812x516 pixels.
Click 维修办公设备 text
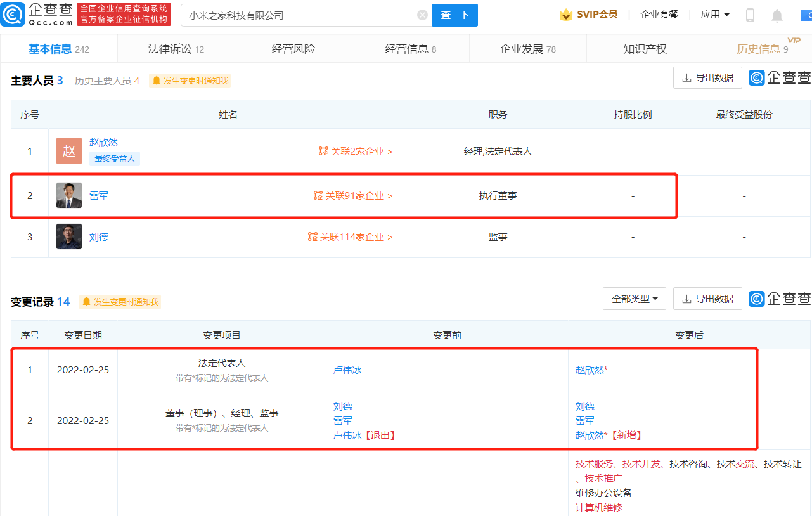tap(603, 493)
